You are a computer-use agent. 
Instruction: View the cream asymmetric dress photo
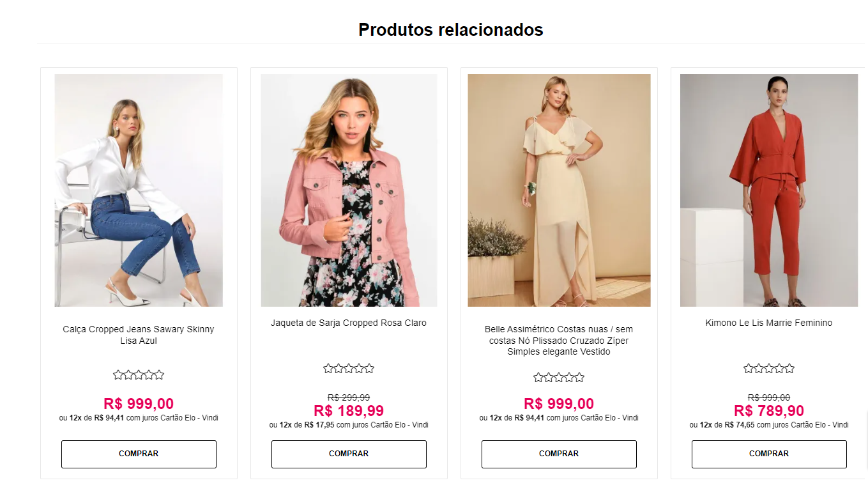559,190
